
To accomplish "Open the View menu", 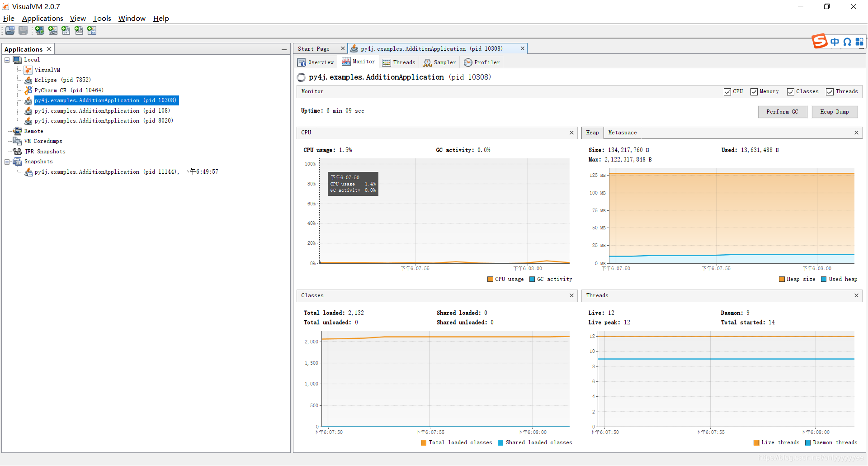I will pos(78,18).
